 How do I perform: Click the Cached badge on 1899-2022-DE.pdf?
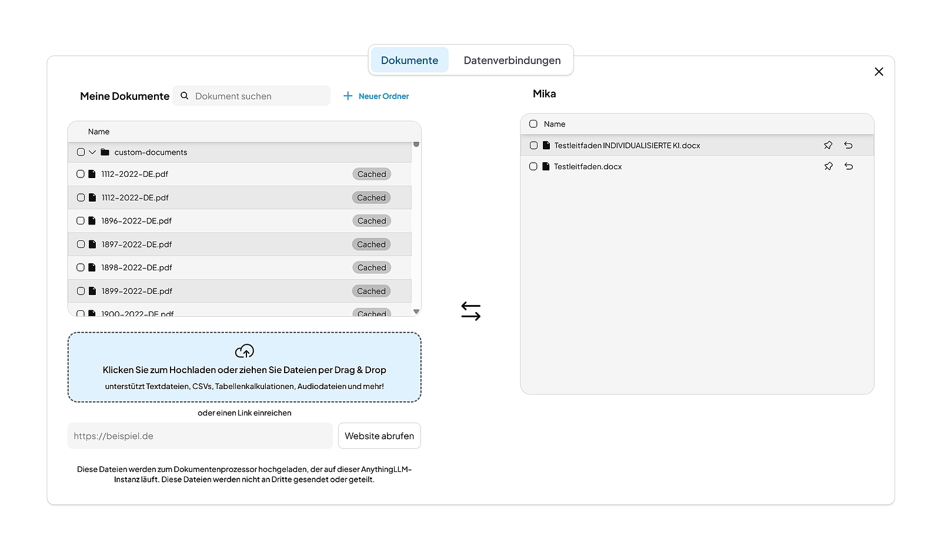click(x=372, y=291)
